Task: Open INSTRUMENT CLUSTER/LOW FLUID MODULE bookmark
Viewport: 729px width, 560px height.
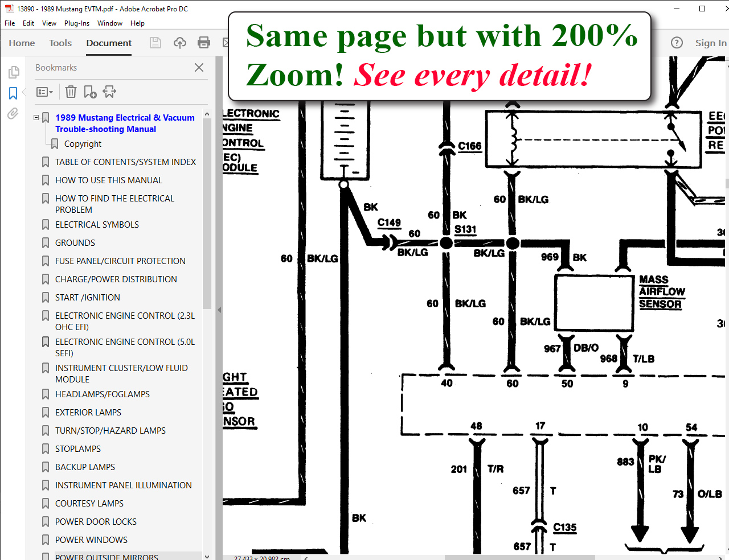Action: pos(121,373)
